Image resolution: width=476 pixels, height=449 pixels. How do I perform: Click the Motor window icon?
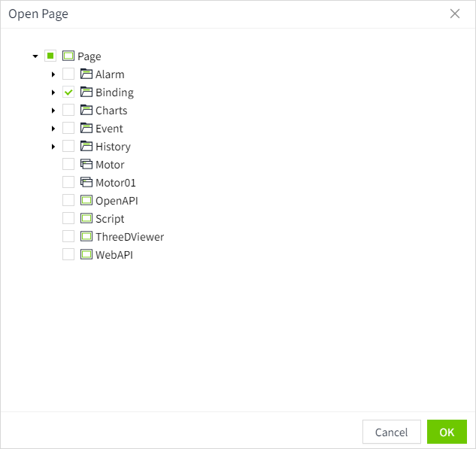[86, 165]
